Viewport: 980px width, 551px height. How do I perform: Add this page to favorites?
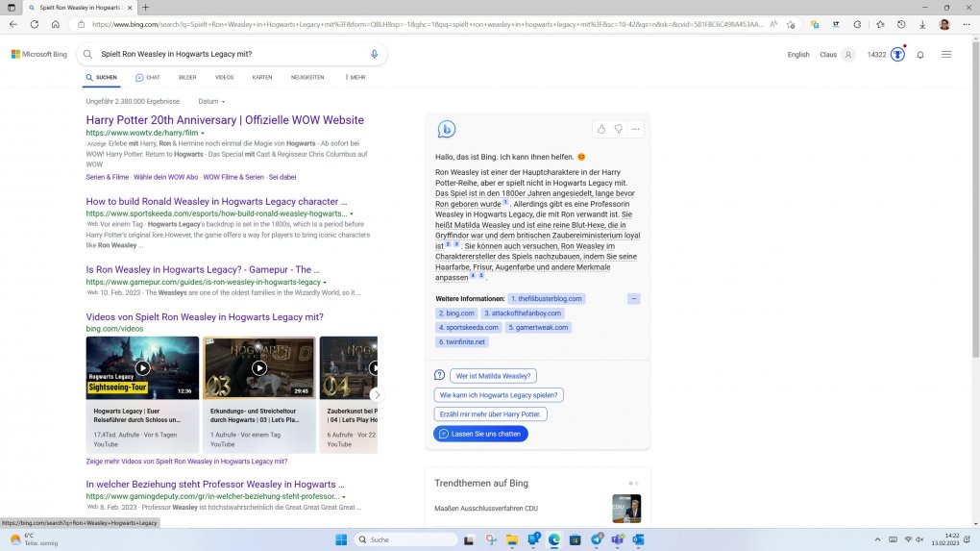coord(792,24)
